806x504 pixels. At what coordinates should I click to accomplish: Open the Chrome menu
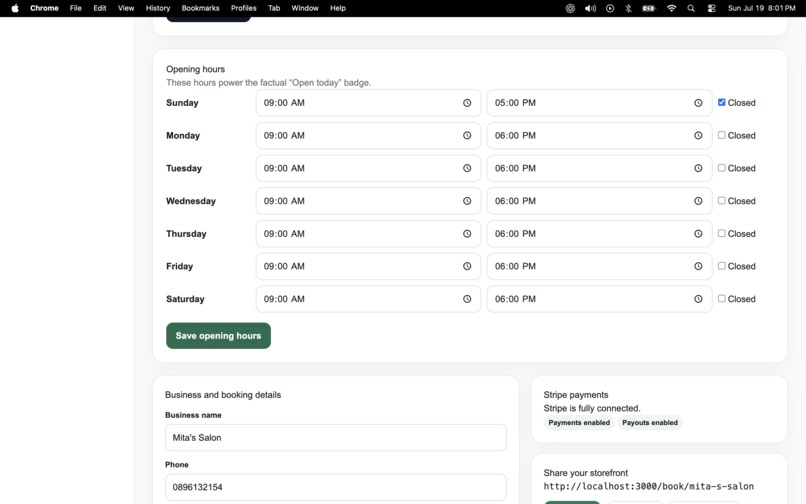pos(44,8)
